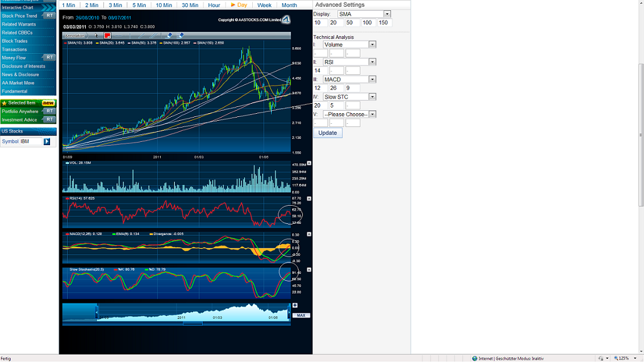This screenshot has height=362, width=644.
Task: Open the indicator V Please Choose dropdown
Action: coord(372,115)
